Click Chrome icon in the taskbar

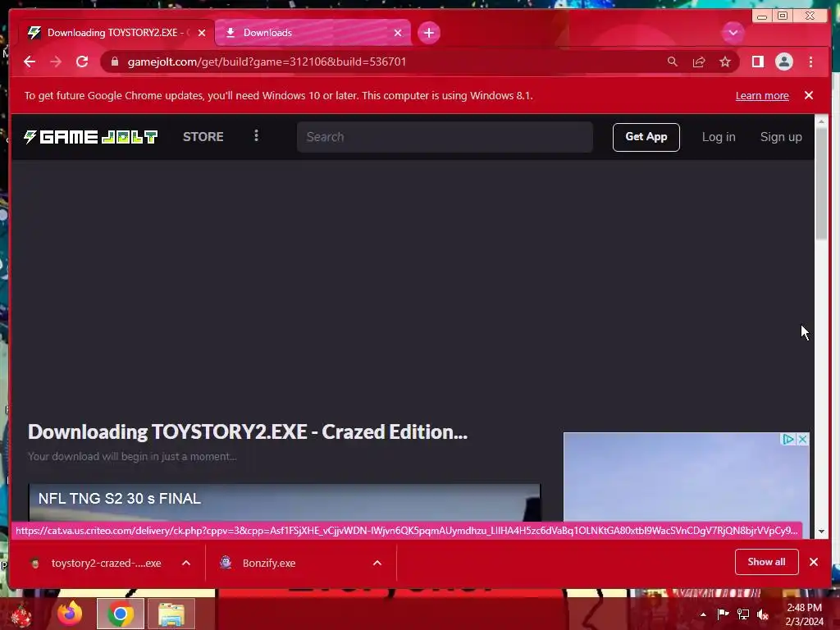[121, 614]
